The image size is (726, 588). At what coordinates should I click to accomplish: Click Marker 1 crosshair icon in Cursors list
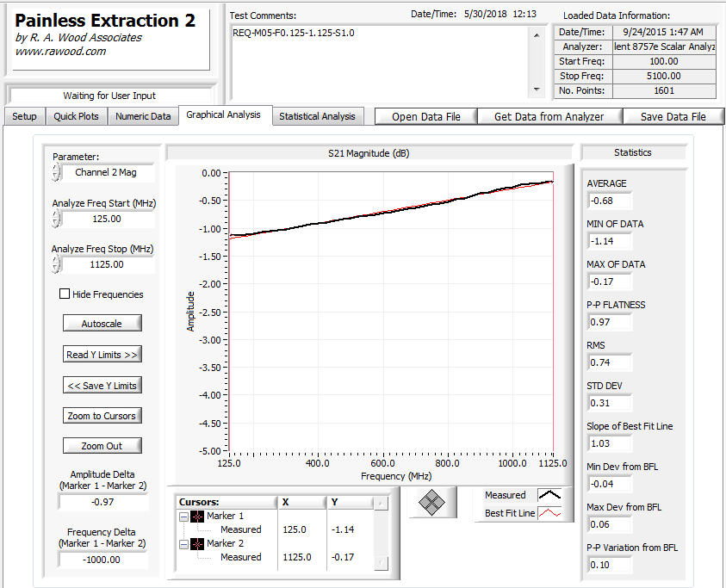click(x=198, y=517)
